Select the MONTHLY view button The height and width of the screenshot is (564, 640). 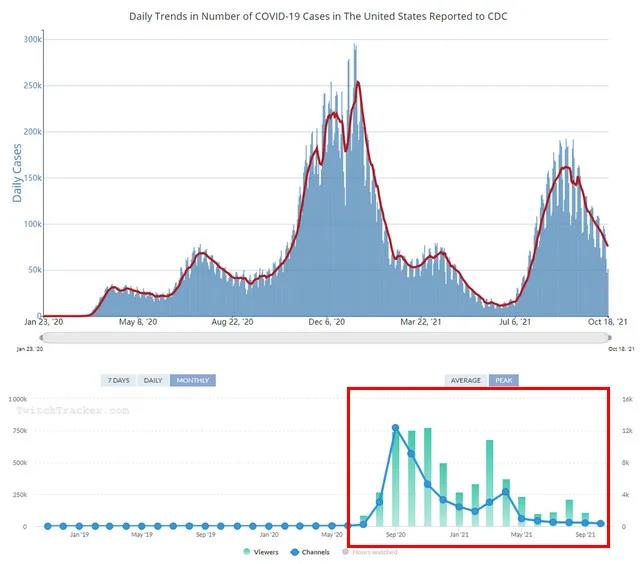[193, 380]
